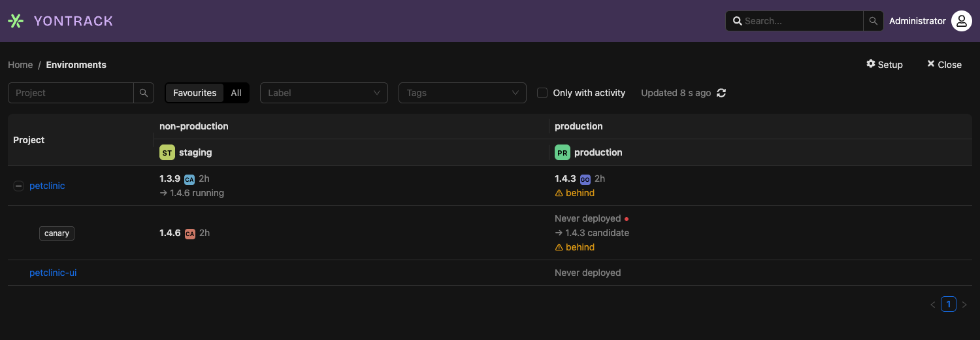The image size is (980, 340).
Task: Open the Administrator user avatar menu
Action: 962,21
